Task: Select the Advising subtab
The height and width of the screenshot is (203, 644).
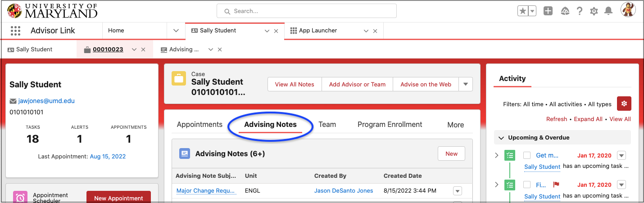Action: [184, 50]
